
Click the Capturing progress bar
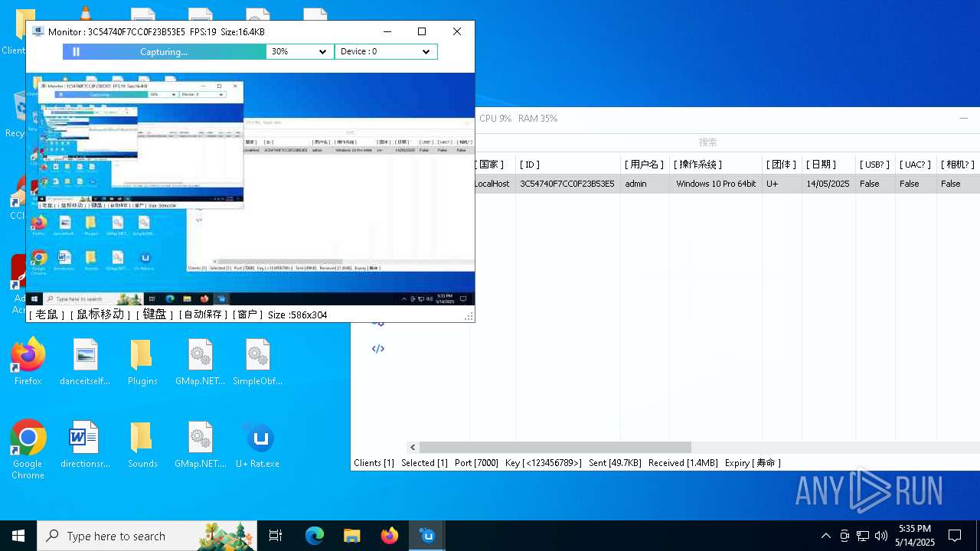165,52
